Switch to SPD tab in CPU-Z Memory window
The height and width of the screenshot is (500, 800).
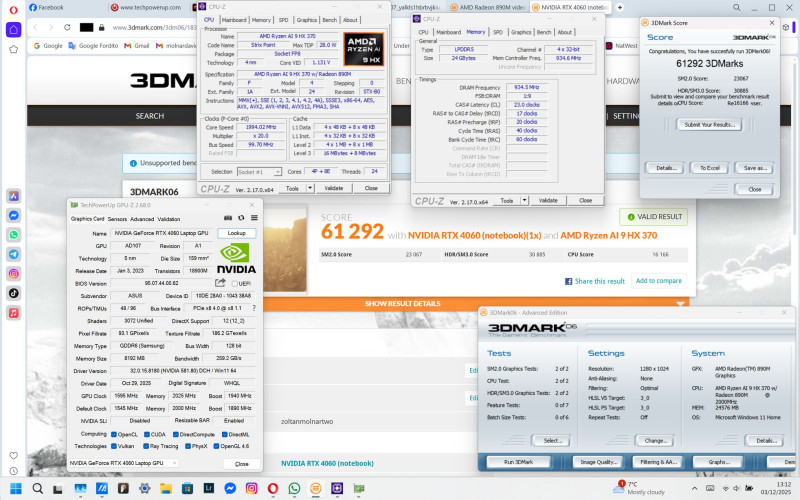pos(498,32)
